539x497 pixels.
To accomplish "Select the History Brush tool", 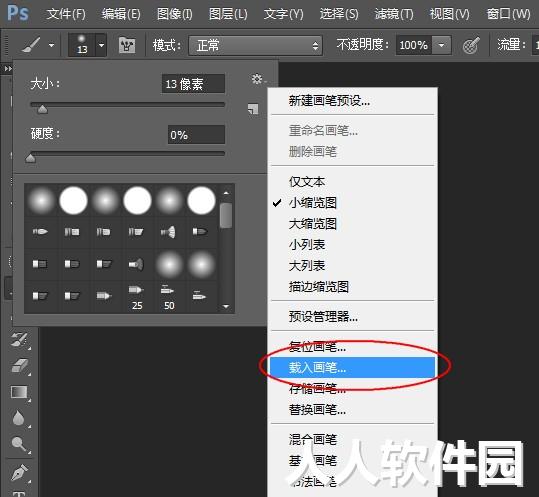I will (19, 340).
